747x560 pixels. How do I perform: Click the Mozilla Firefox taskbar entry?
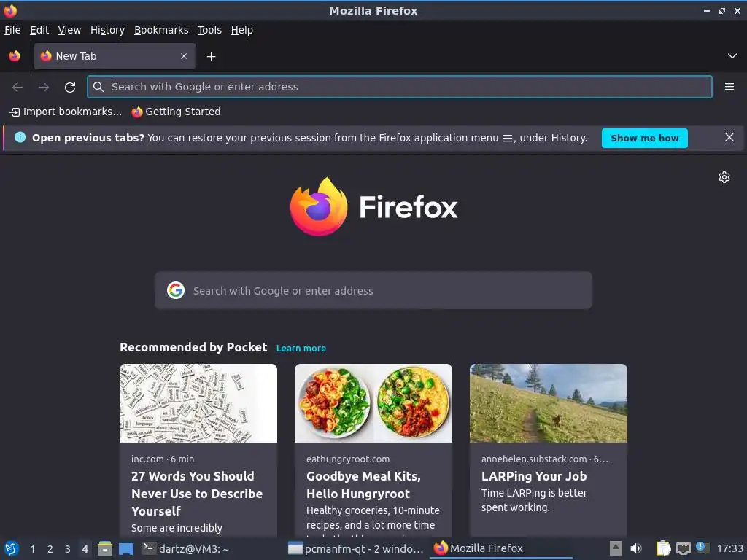point(501,548)
